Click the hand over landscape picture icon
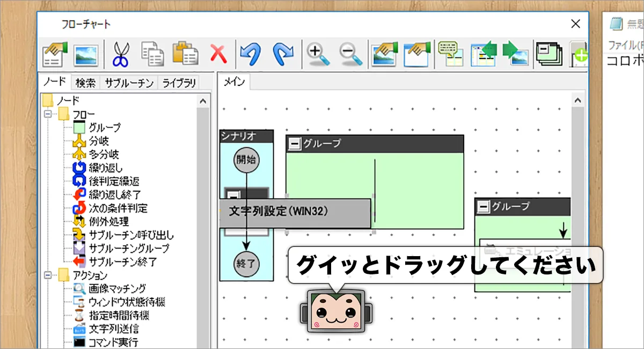 [x=385, y=54]
